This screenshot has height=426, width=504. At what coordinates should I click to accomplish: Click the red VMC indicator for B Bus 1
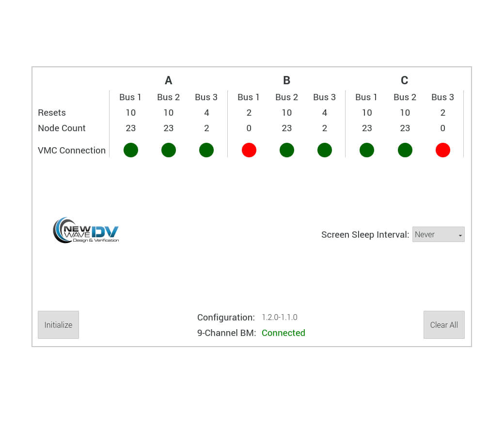point(249,150)
